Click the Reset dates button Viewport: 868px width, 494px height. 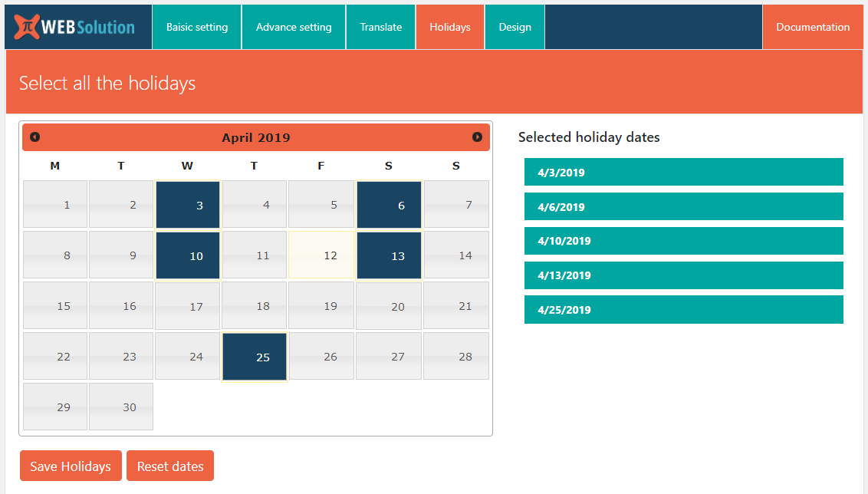[170, 466]
